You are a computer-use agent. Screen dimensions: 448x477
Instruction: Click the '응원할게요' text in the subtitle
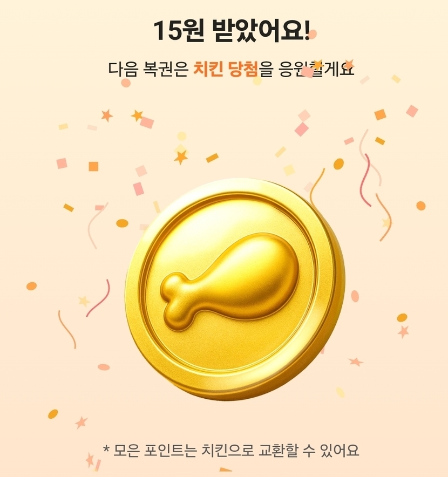pos(317,69)
